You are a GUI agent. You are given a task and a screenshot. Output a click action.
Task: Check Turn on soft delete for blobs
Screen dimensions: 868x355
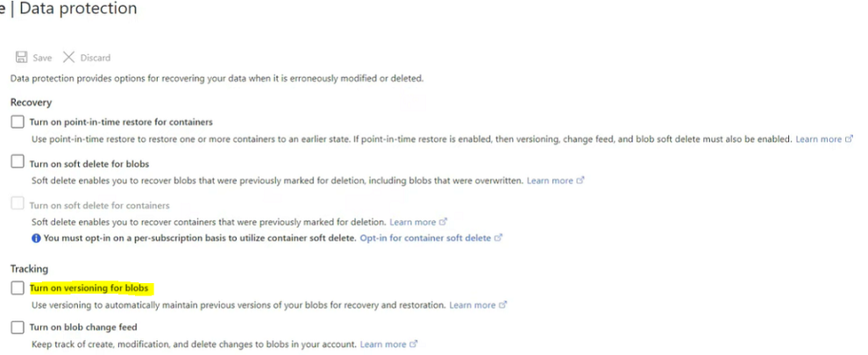pos(18,162)
